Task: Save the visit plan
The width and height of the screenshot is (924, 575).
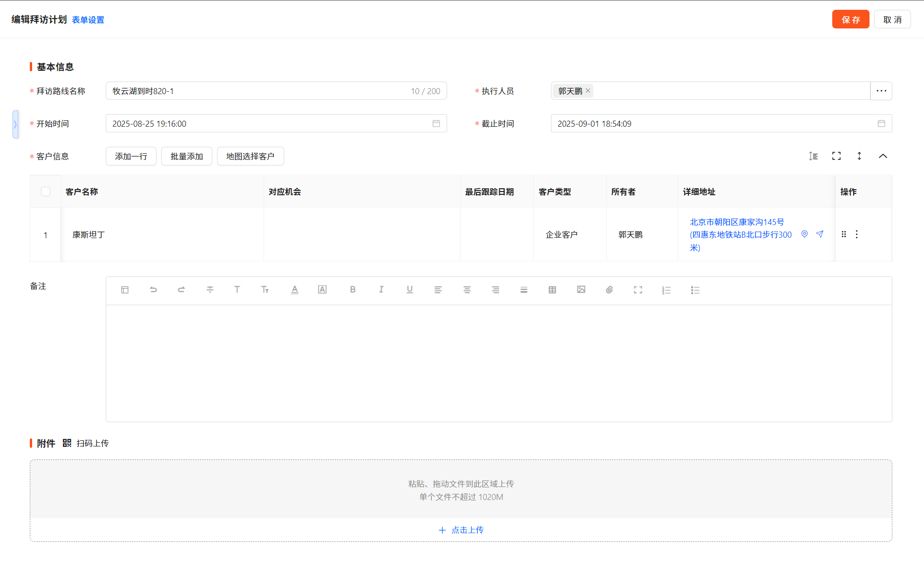Action: 850,20
